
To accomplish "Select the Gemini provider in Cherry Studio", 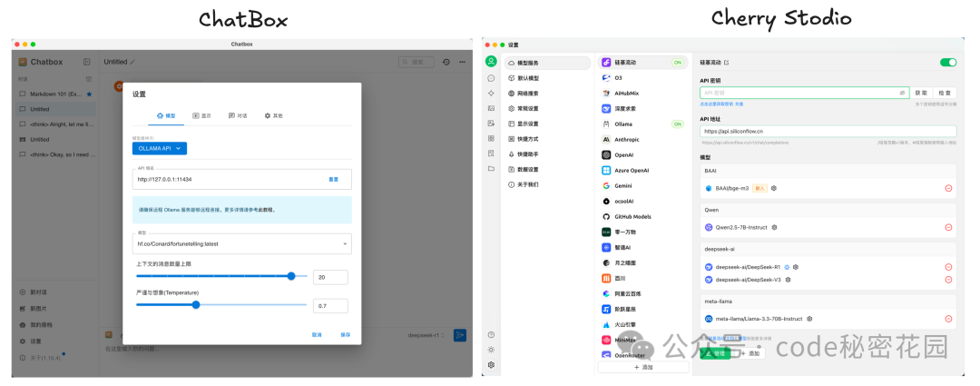I will point(643,186).
